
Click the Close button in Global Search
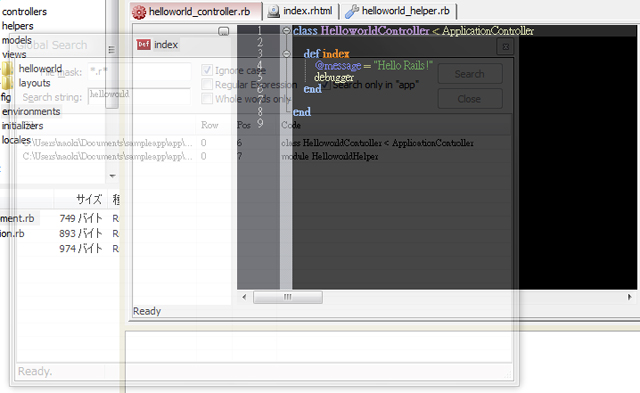pos(470,99)
